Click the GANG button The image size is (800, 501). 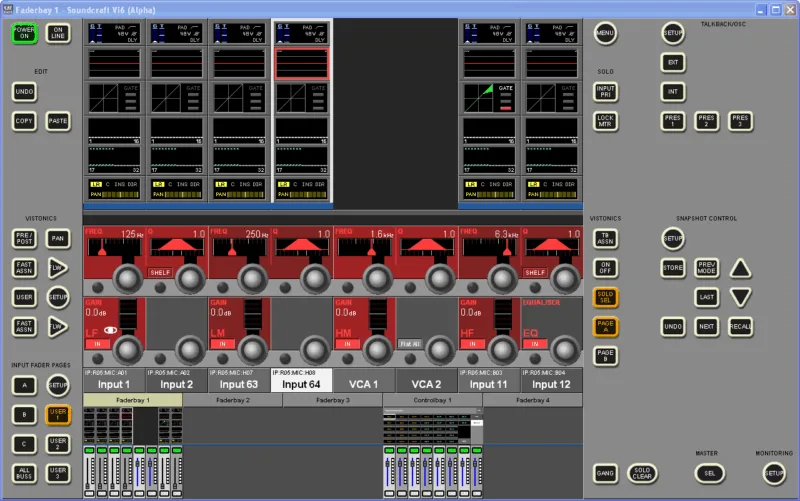coord(605,473)
